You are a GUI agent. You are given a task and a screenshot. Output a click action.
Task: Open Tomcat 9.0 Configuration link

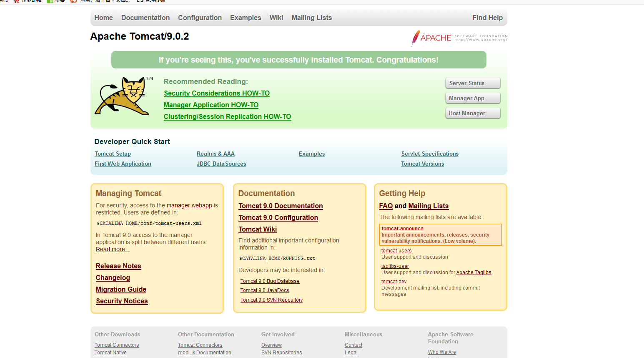pyautogui.click(x=278, y=218)
